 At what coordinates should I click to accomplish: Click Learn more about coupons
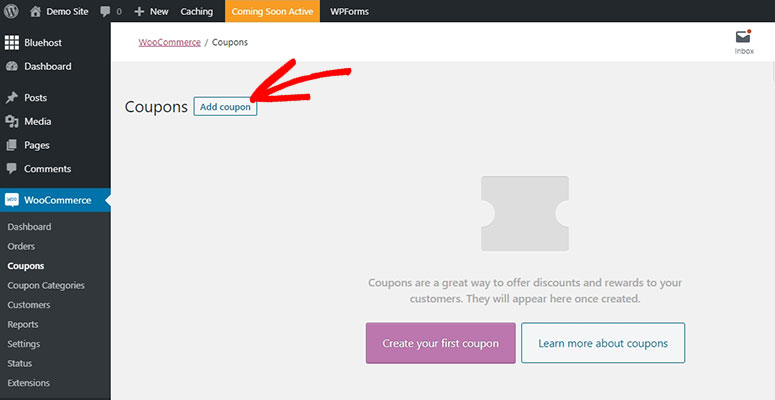coord(603,343)
